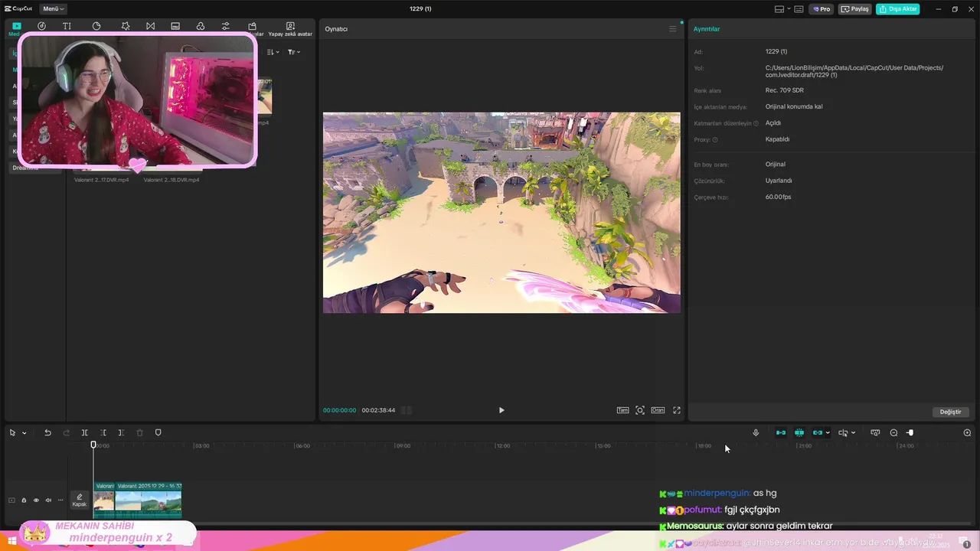The height and width of the screenshot is (551, 980).
Task: Open the track more-options dots
Action: (x=60, y=500)
